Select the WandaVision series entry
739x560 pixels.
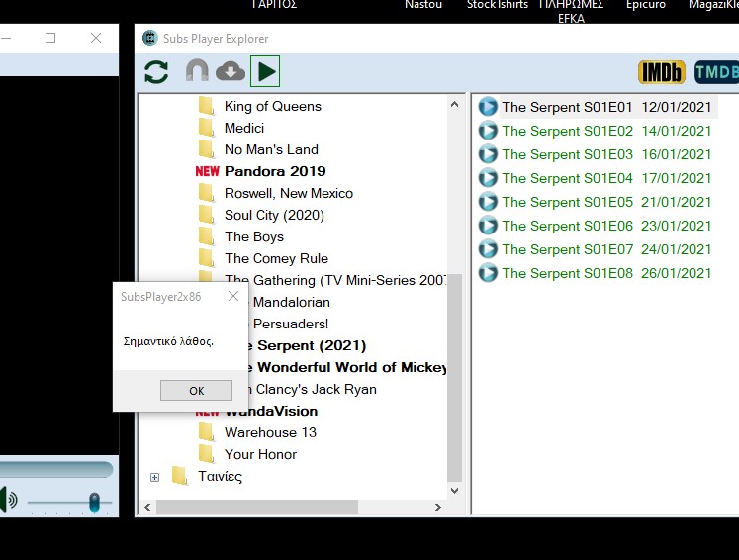tap(271, 411)
